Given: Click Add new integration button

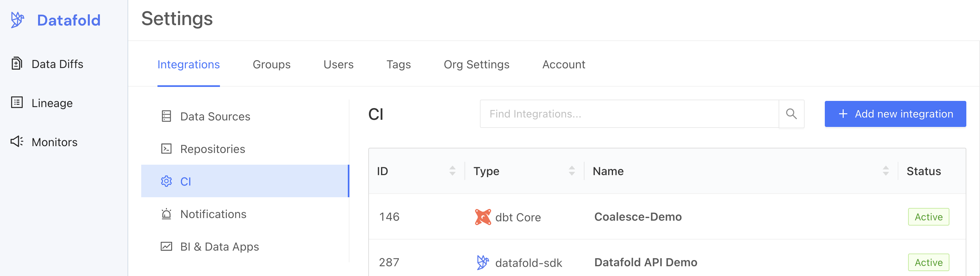Looking at the screenshot, I should (895, 114).
